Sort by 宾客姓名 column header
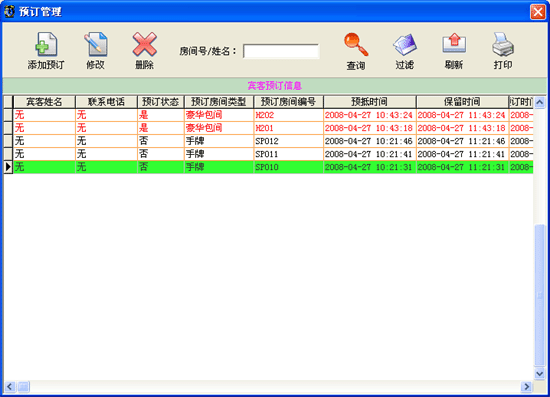This screenshot has width=550, height=397. pos(44,102)
